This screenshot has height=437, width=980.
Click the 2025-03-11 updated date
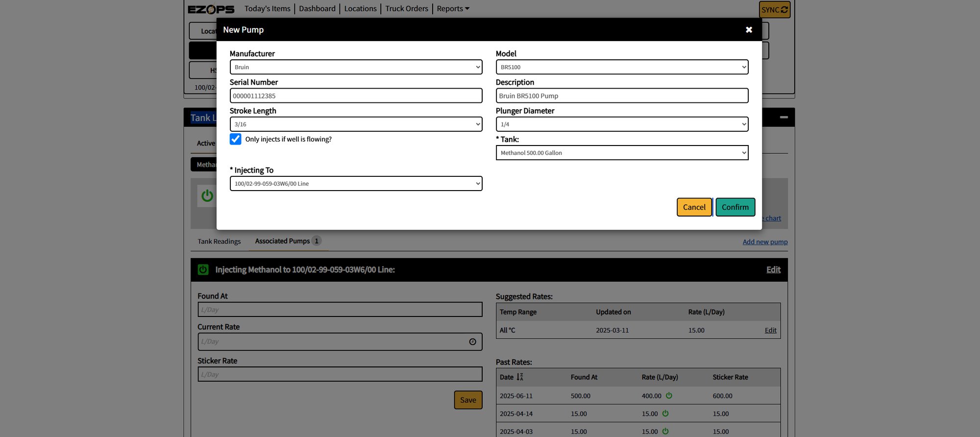coord(612,330)
